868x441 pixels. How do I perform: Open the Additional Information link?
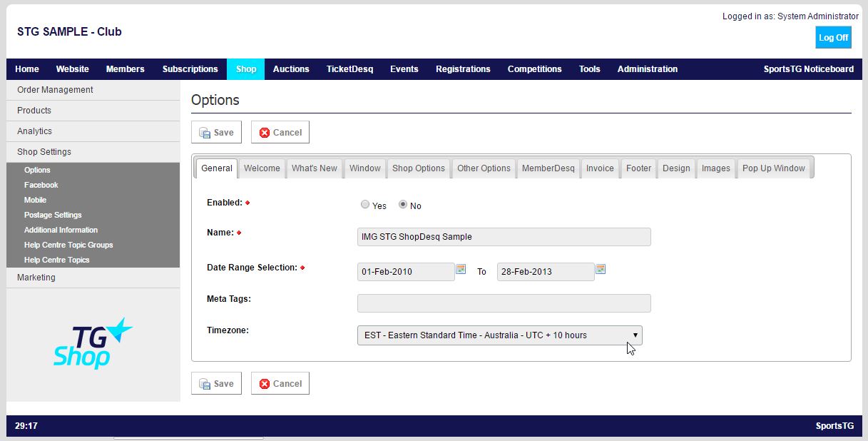pos(61,230)
